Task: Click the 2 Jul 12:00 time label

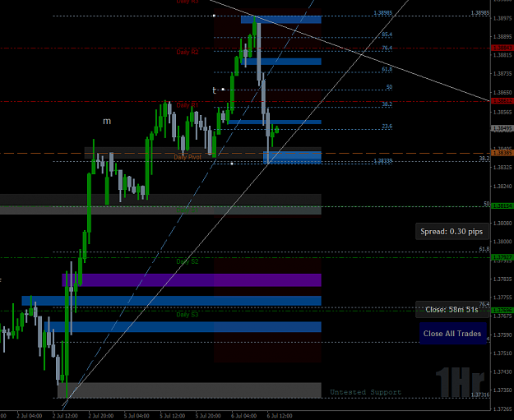Action: click(65, 416)
